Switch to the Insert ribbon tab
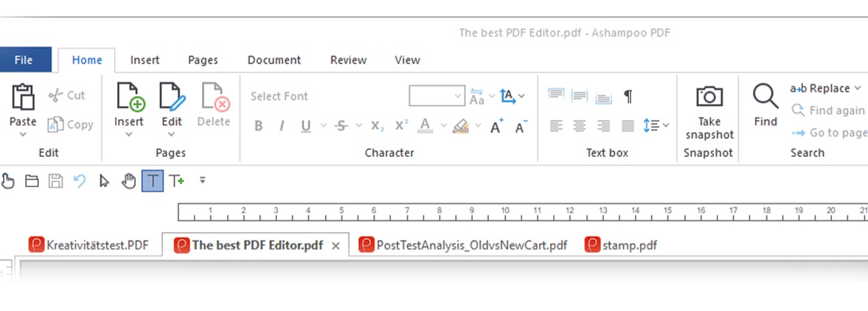Viewport: 868px width, 311px height. tap(145, 60)
